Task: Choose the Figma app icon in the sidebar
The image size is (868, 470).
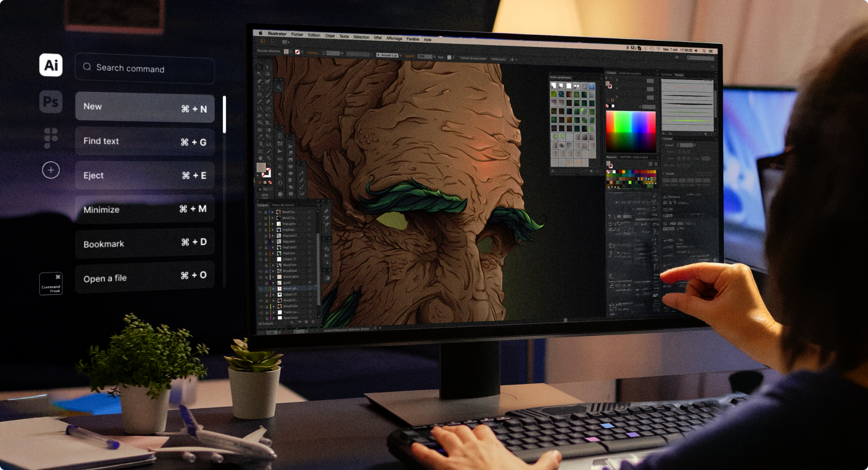Action: click(51, 138)
